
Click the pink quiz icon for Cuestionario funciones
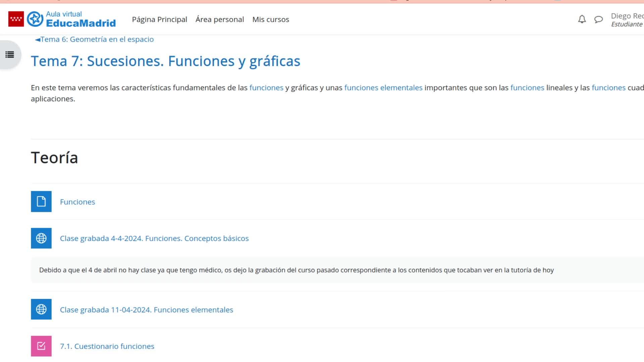click(x=41, y=346)
